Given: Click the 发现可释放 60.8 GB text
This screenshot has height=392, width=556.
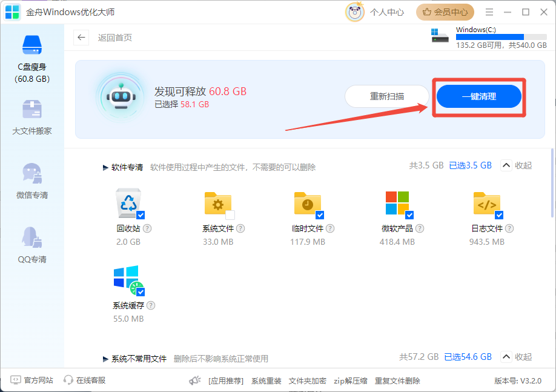Looking at the screenshot, I should (200, 91).
